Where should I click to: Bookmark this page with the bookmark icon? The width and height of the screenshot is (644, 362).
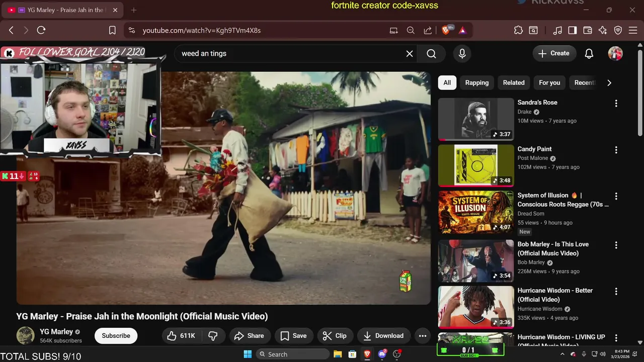click(x=113, y=30)
